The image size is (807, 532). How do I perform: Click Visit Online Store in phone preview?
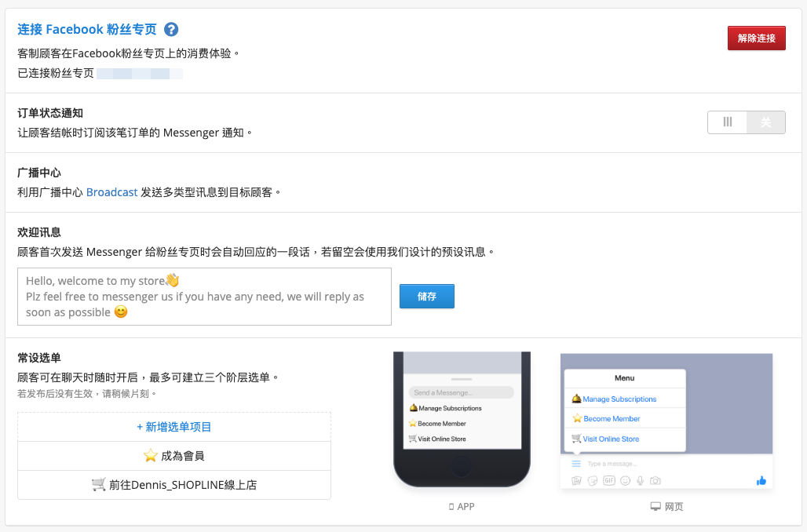442,439
